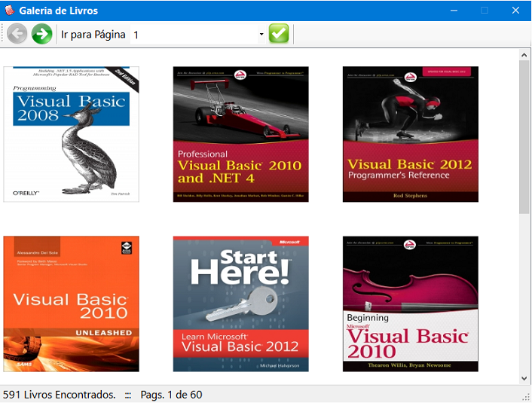Click the vertical scrollbar thumb
The image size is (532, 403).
pyautogui.click(x=524, y=137)
